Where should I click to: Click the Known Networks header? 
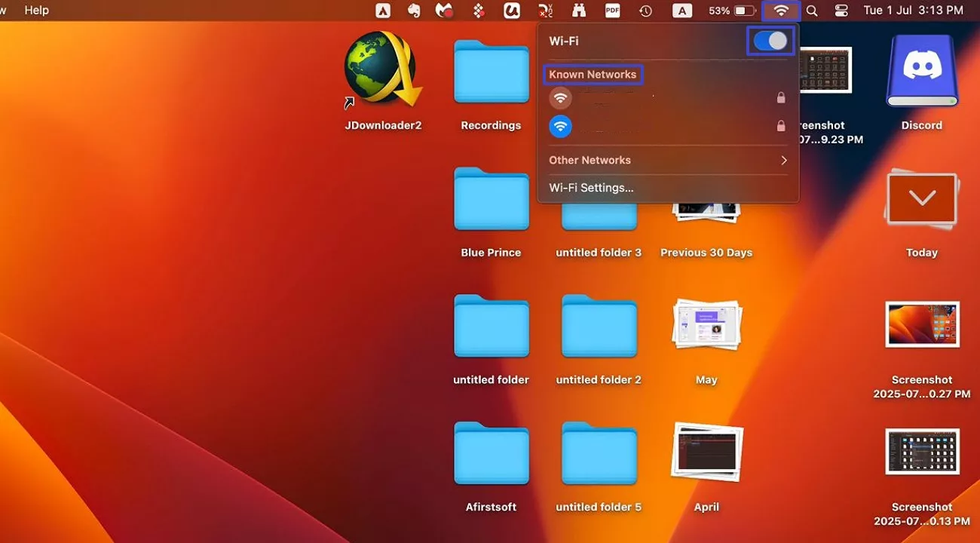click(593, 74)
